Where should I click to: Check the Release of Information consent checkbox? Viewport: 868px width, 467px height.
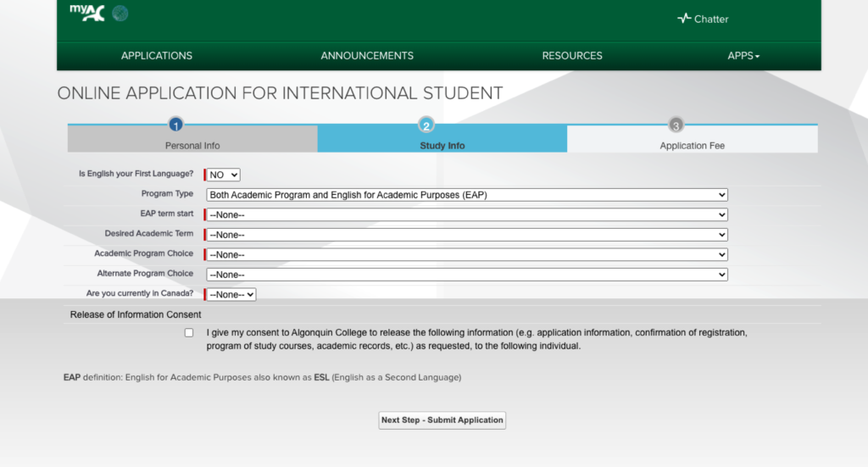[189, 333]
